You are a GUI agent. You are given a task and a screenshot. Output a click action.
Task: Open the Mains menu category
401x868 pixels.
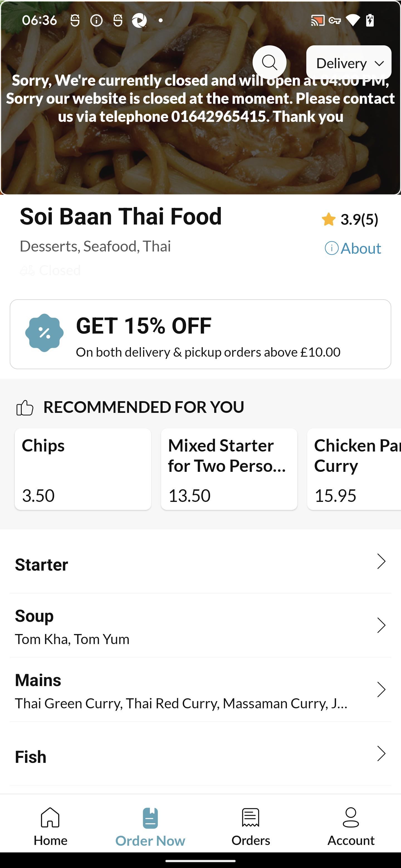(x=200, y=690)
